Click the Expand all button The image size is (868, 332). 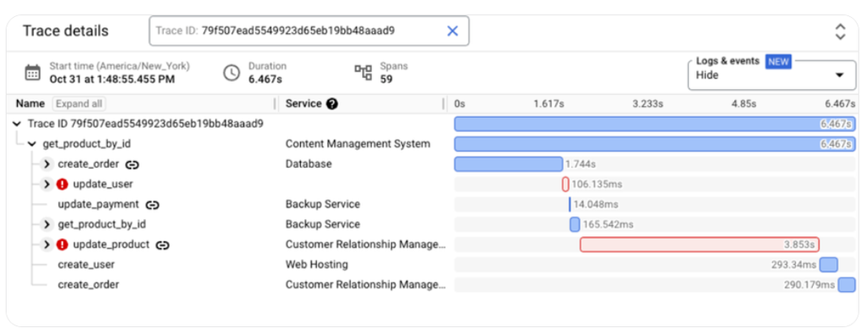79,103
